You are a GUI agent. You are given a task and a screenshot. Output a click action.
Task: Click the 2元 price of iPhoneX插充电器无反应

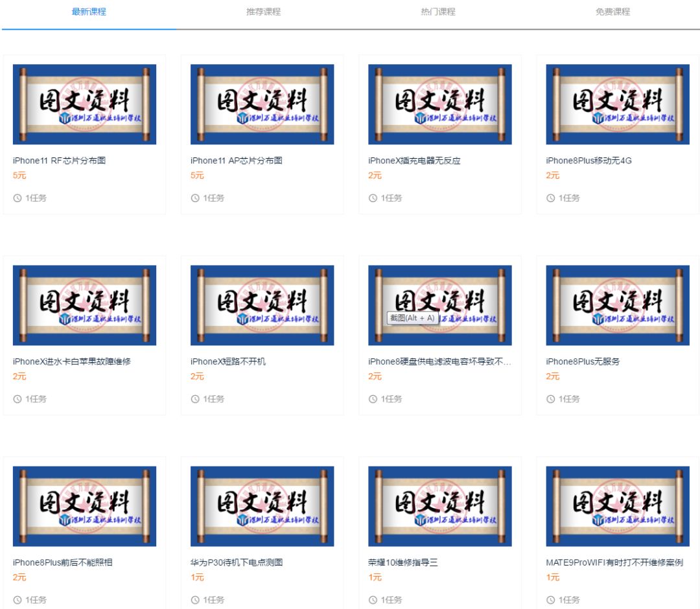(x=375, y=176)
